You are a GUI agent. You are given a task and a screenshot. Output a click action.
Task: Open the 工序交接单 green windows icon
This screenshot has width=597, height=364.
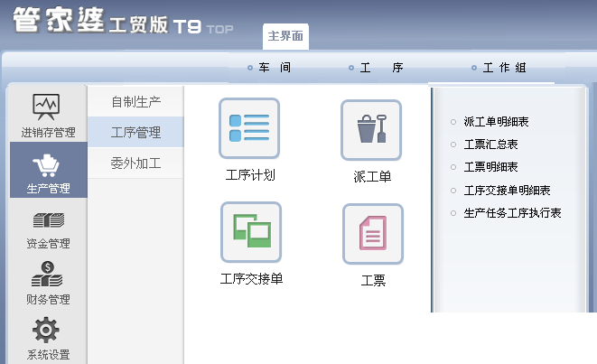pos(251,232)
